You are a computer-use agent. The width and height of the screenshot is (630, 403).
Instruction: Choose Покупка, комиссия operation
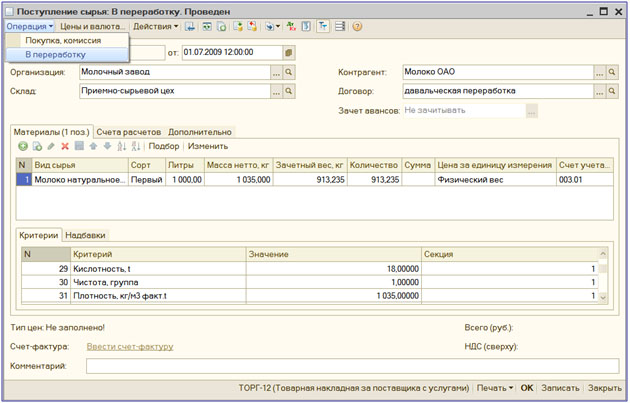coord(67,41)
